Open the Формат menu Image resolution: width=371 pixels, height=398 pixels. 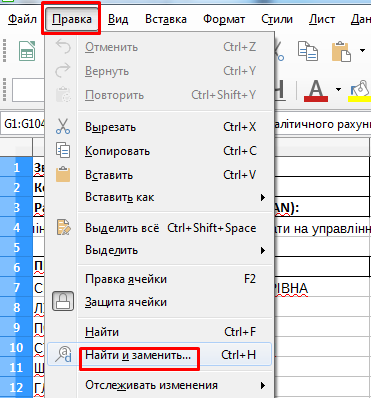[224, 19]
